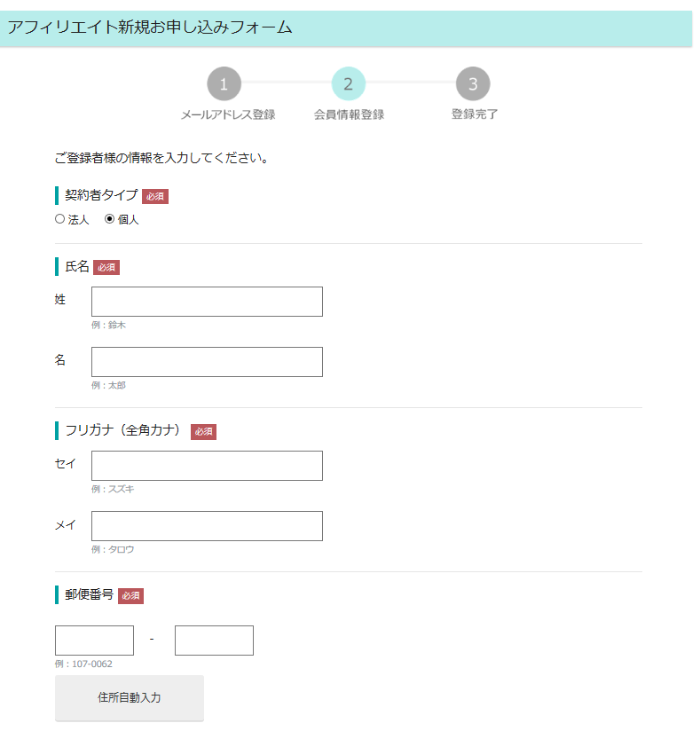700x731 pixels.
Task: Click the 姓 input field
Action: [206, 302]
